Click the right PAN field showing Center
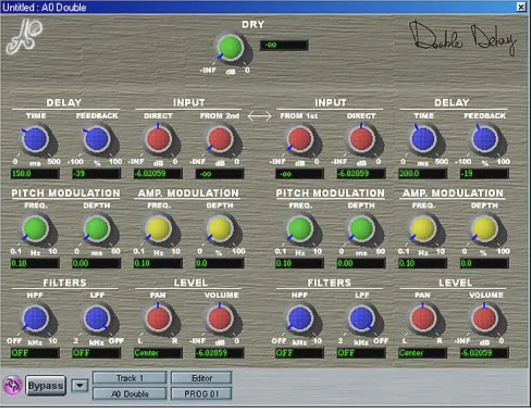 coord(423,353)
